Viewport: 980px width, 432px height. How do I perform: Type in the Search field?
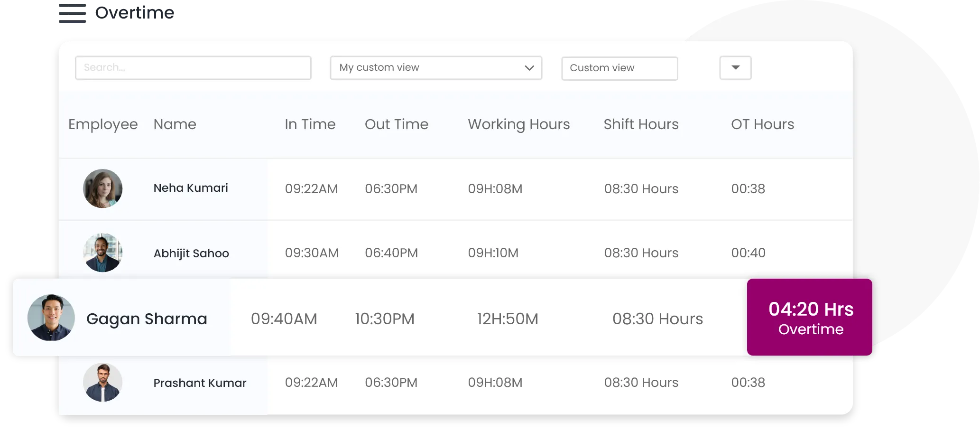193,68
